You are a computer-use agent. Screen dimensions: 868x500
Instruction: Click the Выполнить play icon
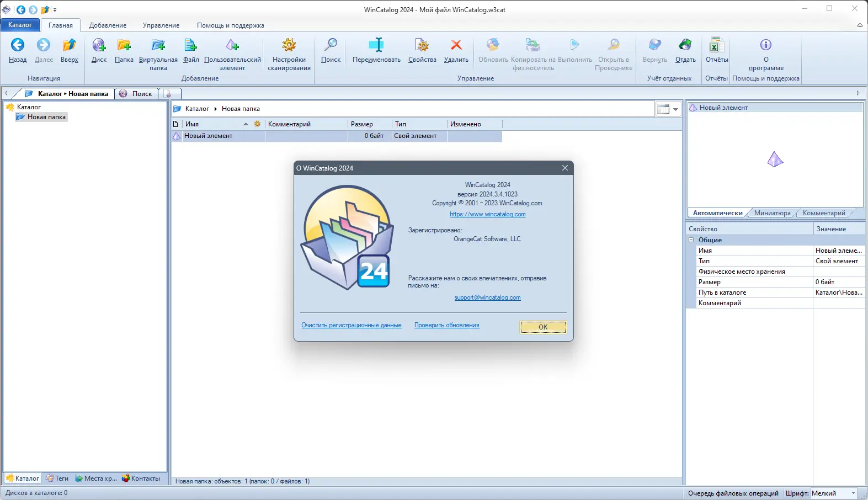(x=574, y=45)
